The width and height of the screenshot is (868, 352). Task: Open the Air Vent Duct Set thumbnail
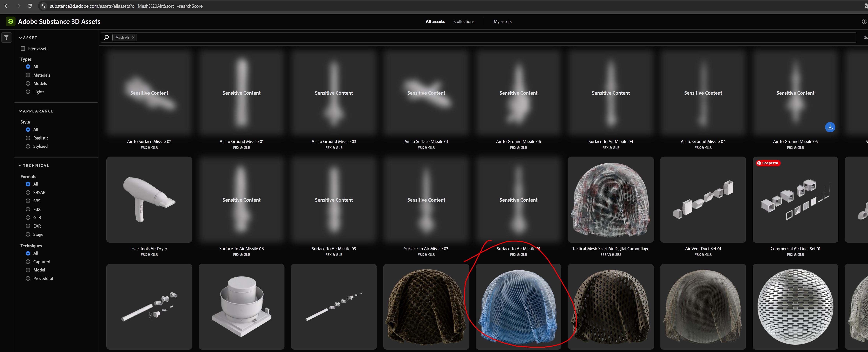click(x=703, y=200)
